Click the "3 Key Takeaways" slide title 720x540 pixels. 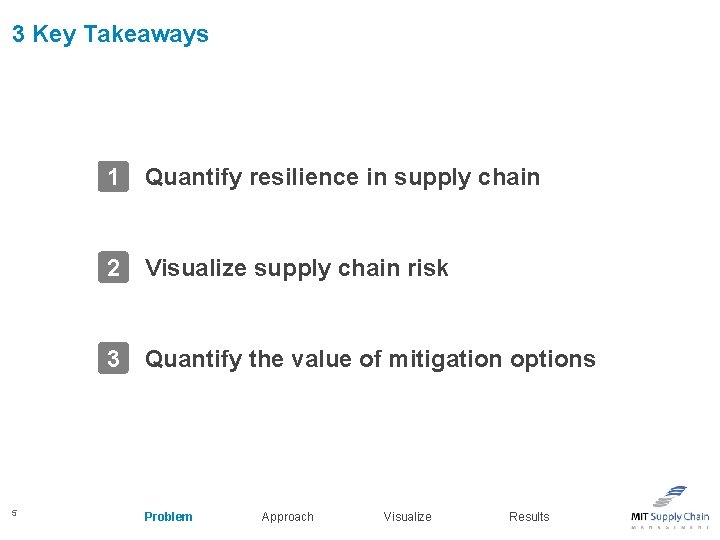pos(110,34)
